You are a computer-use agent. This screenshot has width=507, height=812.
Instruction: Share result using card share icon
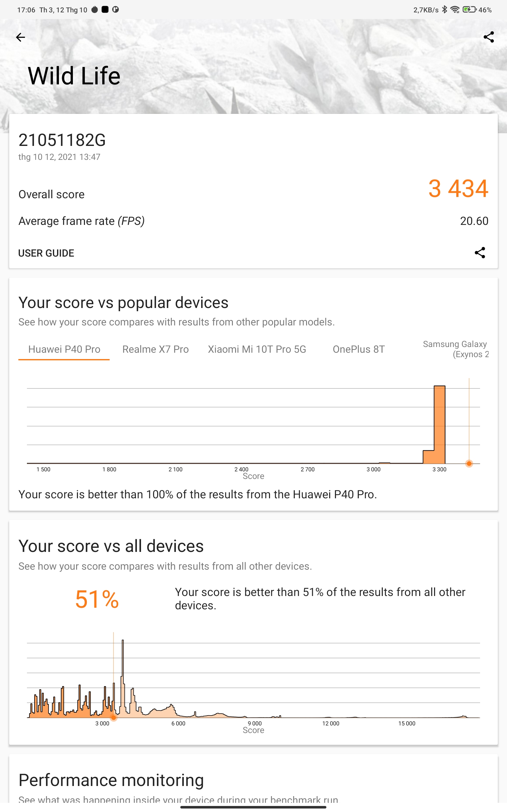[480, 253]
